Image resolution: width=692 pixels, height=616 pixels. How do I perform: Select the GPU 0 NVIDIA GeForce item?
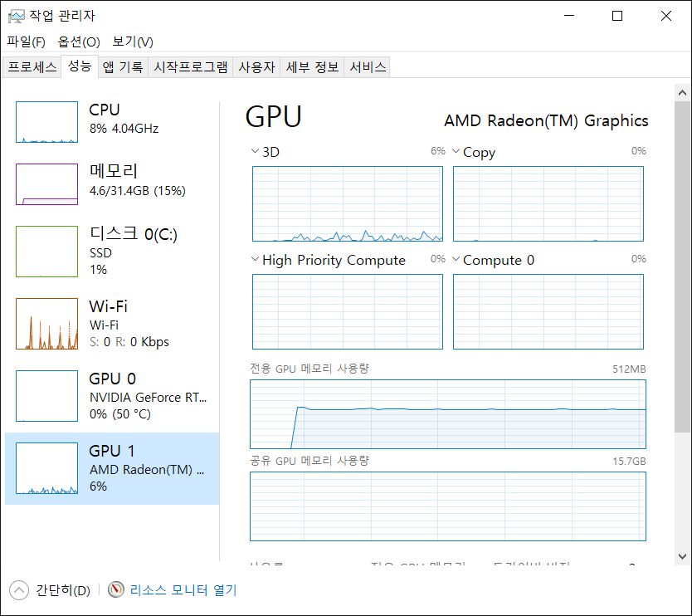(112, 395)
